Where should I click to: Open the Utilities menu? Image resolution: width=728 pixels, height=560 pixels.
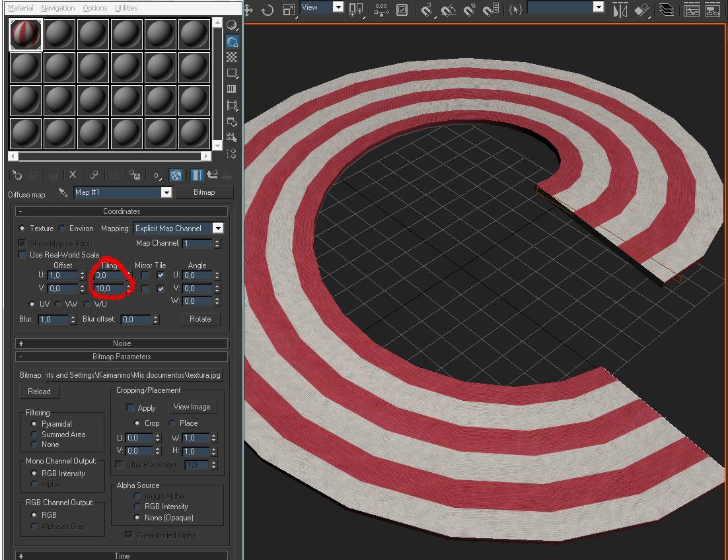pos(126,8)
